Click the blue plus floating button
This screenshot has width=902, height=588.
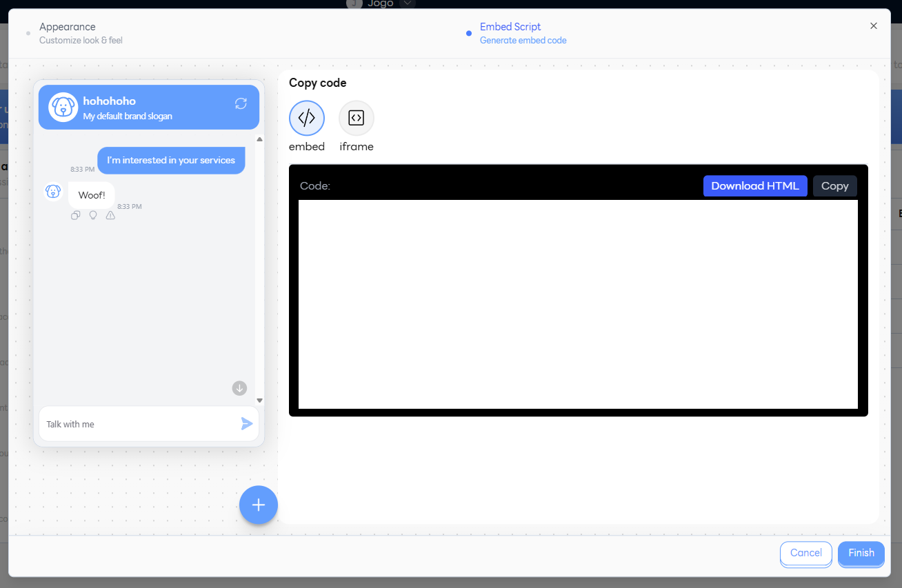[259, 505]
